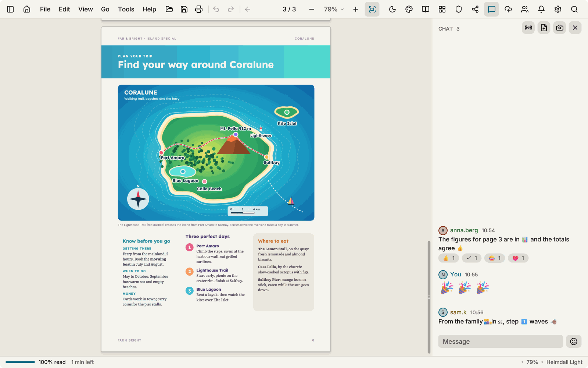588x368 pixels.
Task: Toggle the heart reaction on anna.berg's message
Action: click(518, 258)
